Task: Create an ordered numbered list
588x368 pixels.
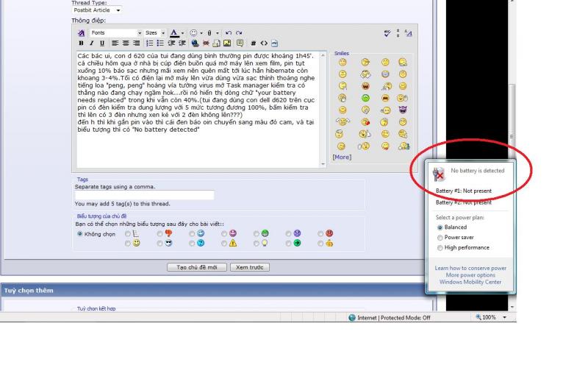Action: pyautogui.click(x=150, y=43)
